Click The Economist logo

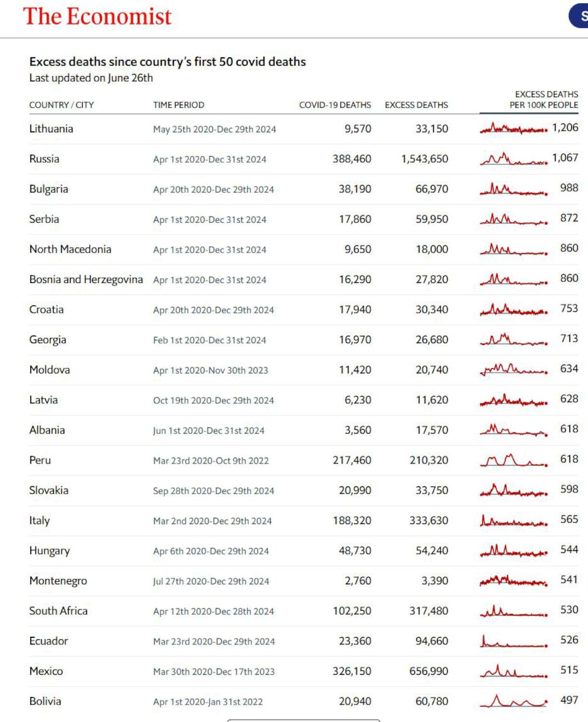point(97,17)
